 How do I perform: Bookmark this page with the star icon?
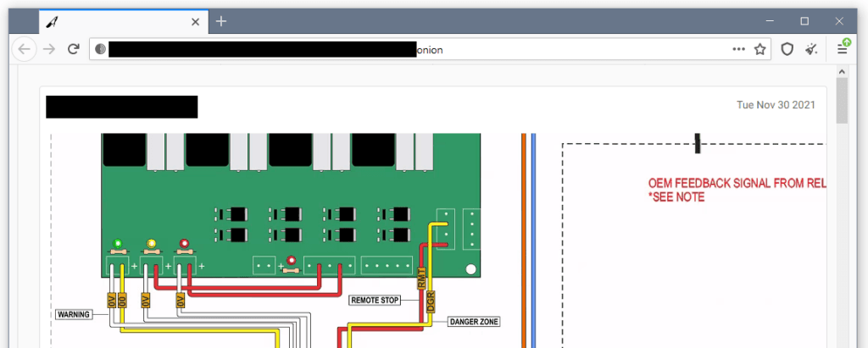click(x=760, y=49)
